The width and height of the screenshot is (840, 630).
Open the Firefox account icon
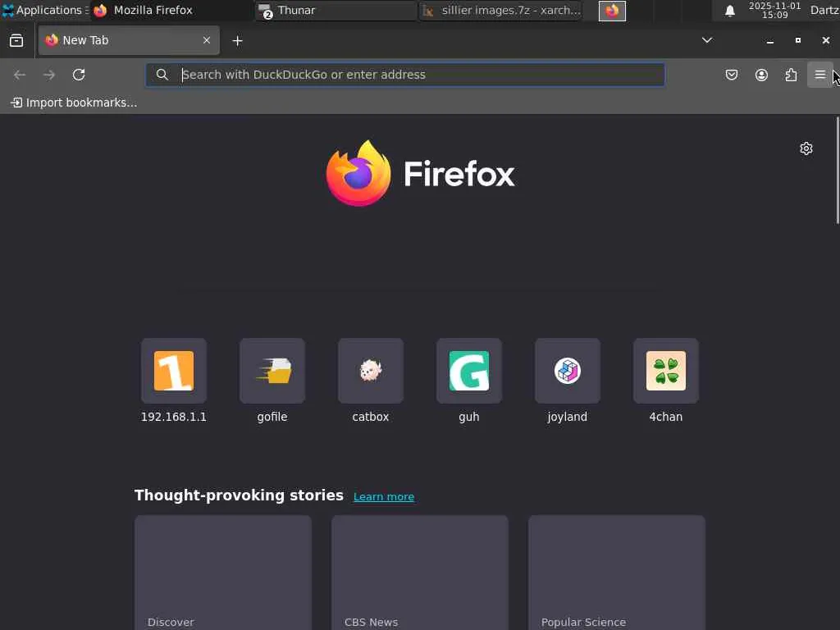point(761,75)
